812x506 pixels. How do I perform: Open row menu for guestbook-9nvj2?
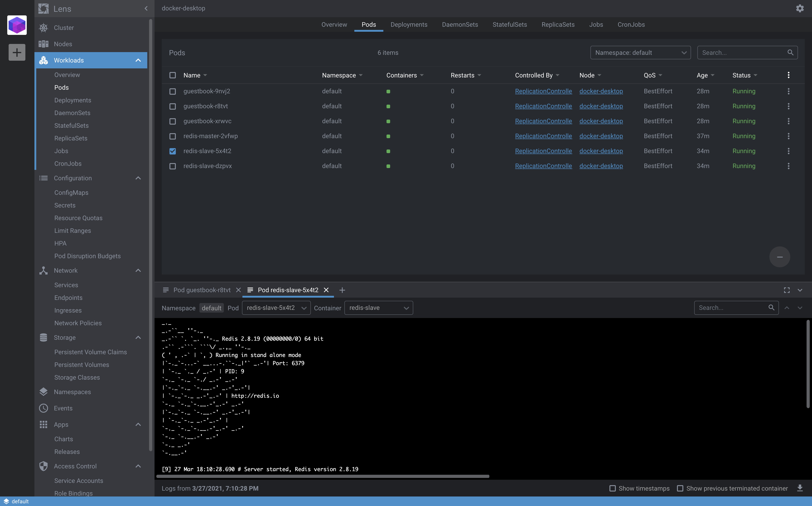[x=788, y=91]
